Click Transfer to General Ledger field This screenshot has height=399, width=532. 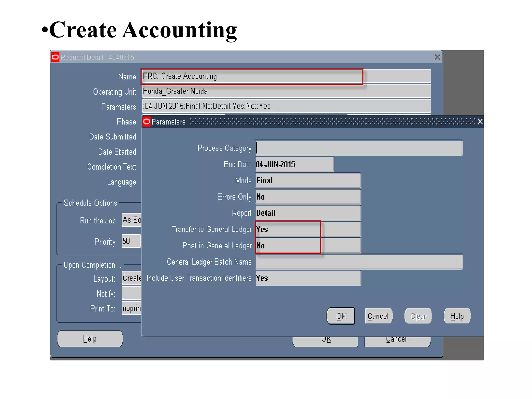tap(308, 229)
